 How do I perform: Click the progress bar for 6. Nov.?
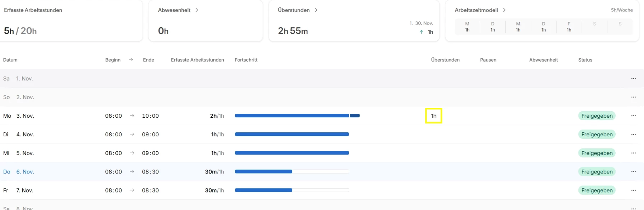tap(292, 172)
